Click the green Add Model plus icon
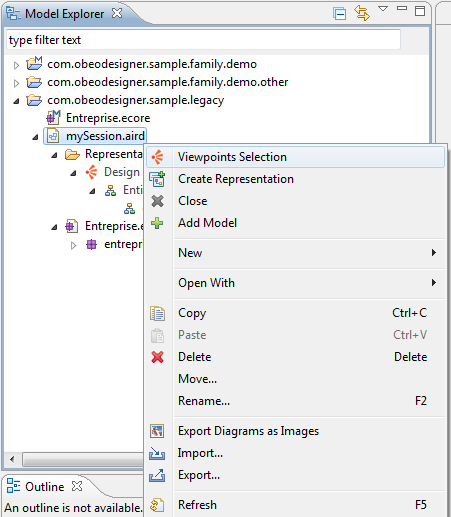Viewport: 451px width, 517px height. click(157, 223)
